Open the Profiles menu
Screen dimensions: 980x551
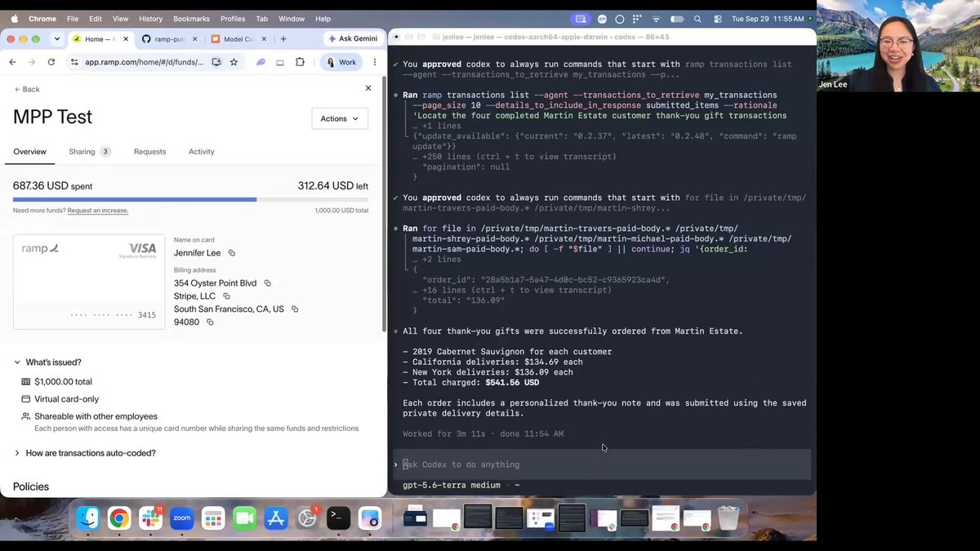tap(233, 19)
